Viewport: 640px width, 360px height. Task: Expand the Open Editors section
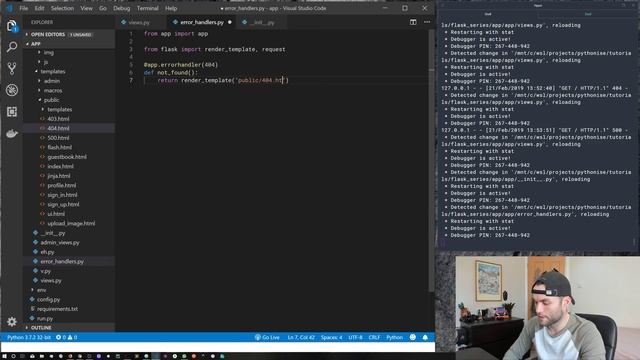point(69,34)
